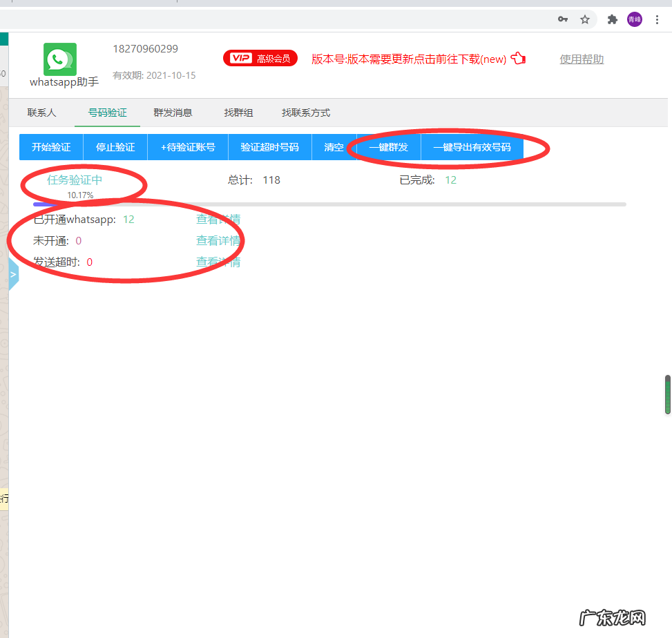Switch to the 群发消息 tab
The image size is (672, 638).
tap(173, 113)
